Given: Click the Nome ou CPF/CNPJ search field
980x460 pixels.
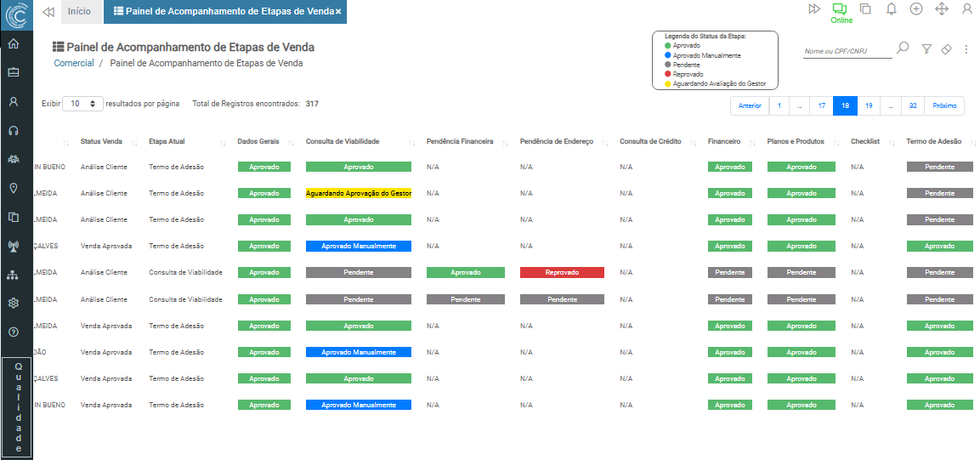Looking at the screenshot, I should (x=847, y=51).
